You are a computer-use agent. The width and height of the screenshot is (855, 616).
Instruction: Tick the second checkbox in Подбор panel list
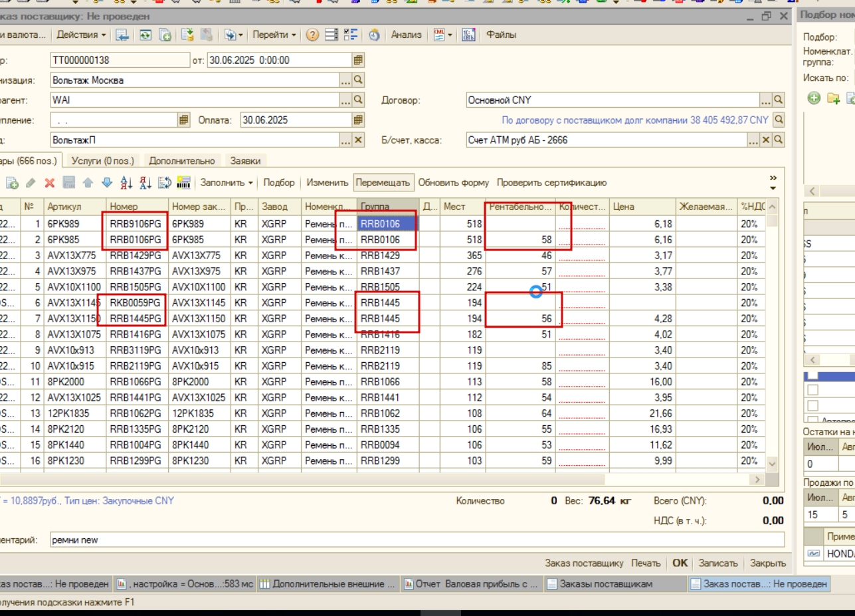click(x=812, y=390)
